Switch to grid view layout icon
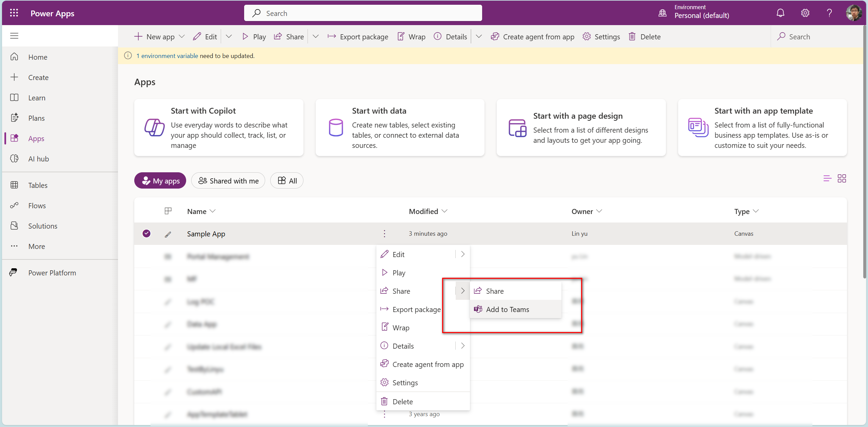The width and height of the screenshot is (868, 427). click(842, 178)
